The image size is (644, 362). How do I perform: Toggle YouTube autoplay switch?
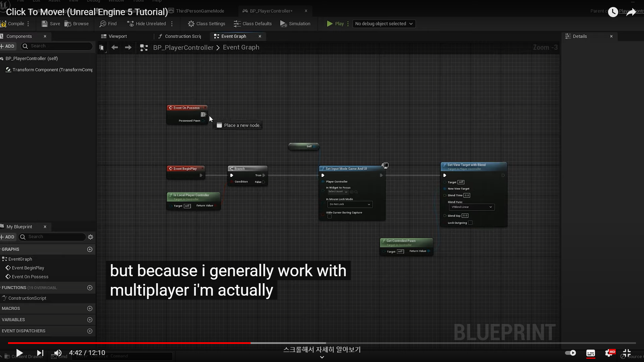coord(570,353)
